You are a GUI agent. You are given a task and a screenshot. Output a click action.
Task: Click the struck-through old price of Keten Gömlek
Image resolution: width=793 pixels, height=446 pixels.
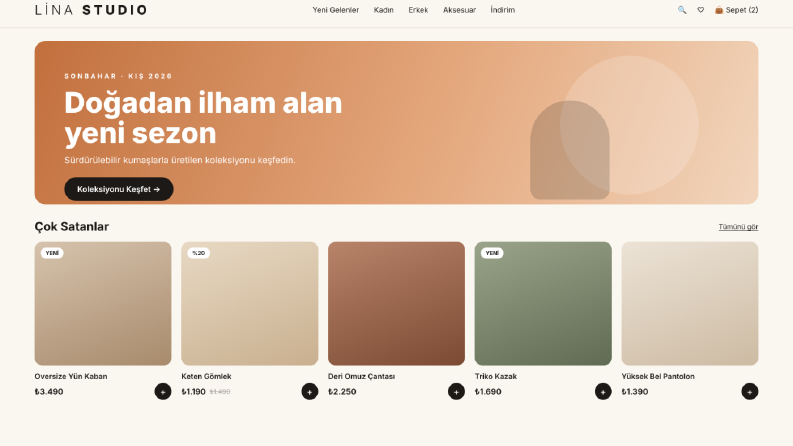220,391
